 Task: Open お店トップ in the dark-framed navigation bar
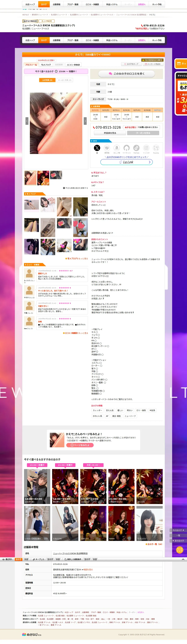coord(30,40)
